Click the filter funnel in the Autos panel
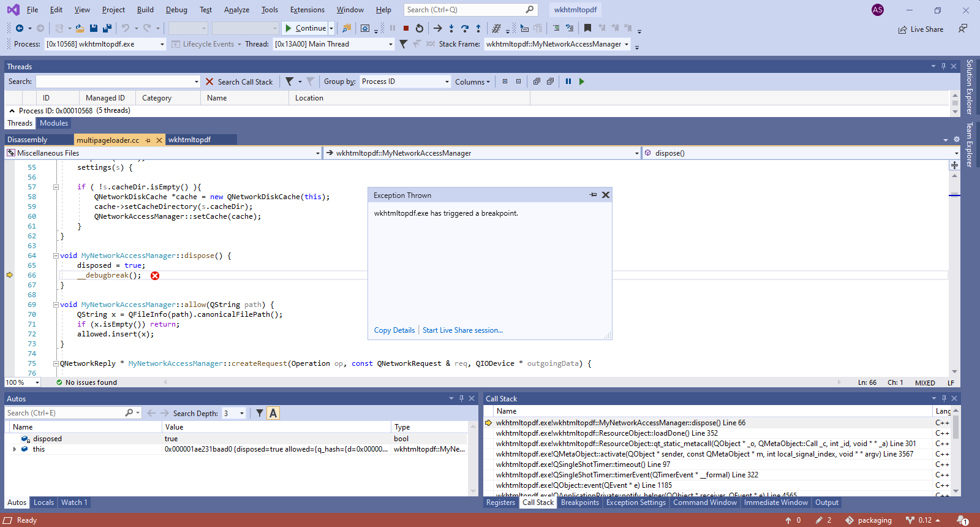This screenshot has width=980, height=527. click(x=260, y=413)
